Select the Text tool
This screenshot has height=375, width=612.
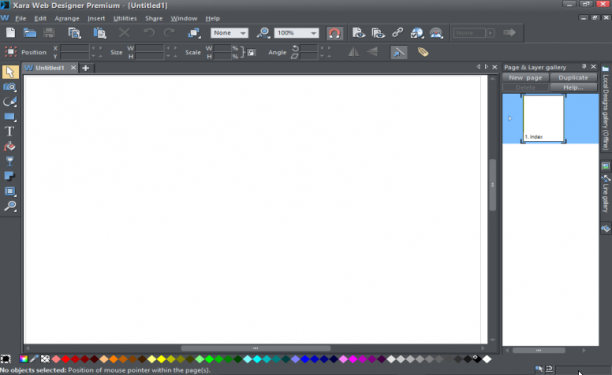point(9,132)
